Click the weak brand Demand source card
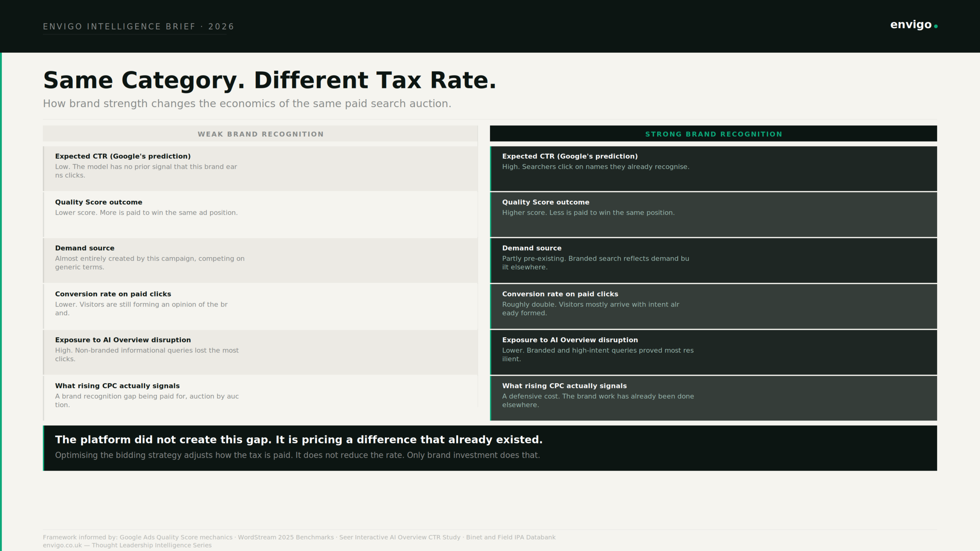Image resolution: width=980 pixels, height=551 pixels. coord(260,260)
